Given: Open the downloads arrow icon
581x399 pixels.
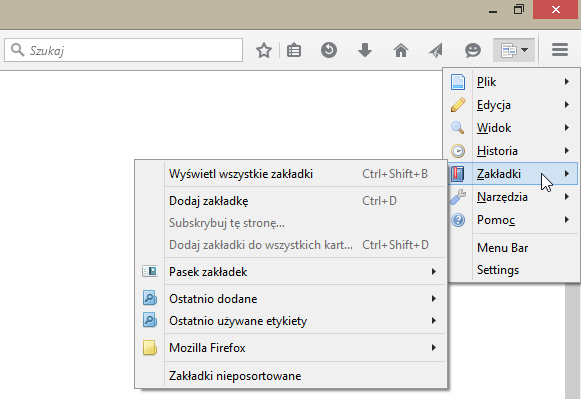Looking at the screenshot, I should pyautogui.click(x=365, y=50).
